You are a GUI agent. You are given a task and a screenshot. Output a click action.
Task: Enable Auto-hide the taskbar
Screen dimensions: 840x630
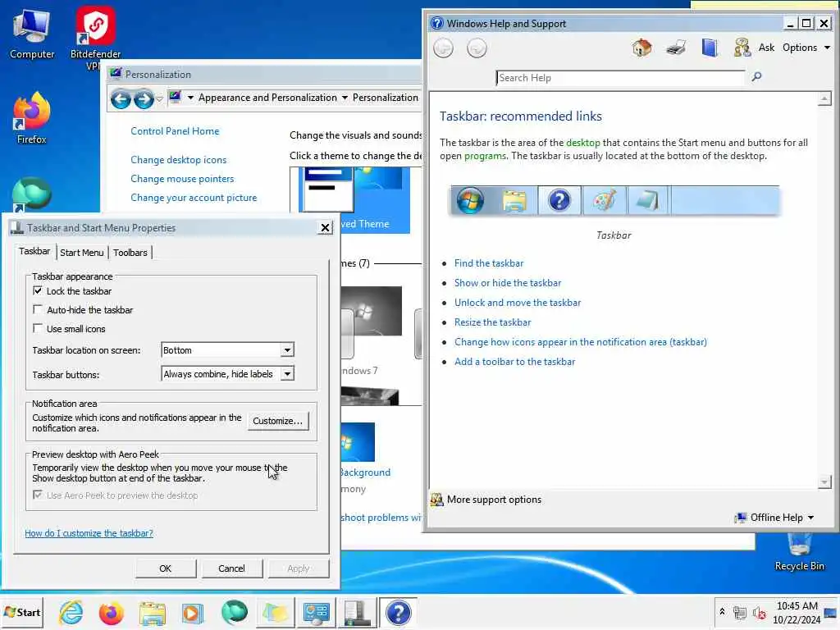click(38, 309)
